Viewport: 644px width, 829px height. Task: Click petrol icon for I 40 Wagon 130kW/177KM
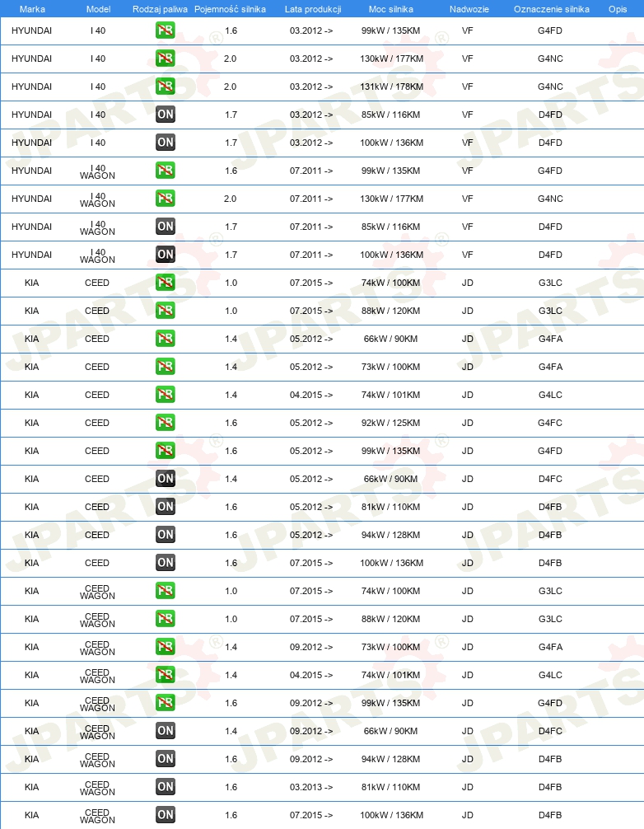point(166,199)
